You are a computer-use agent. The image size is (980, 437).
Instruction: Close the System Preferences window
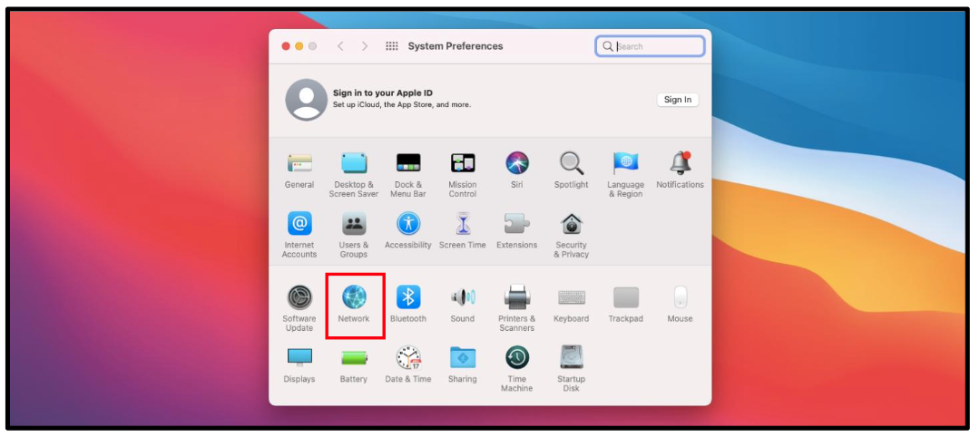tap(286, 46)
